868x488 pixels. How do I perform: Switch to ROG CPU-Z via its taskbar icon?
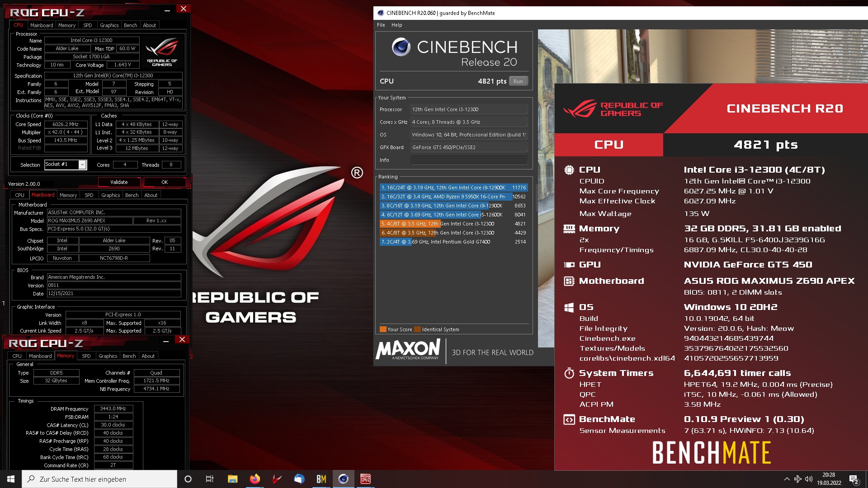[x=365, y=479]
